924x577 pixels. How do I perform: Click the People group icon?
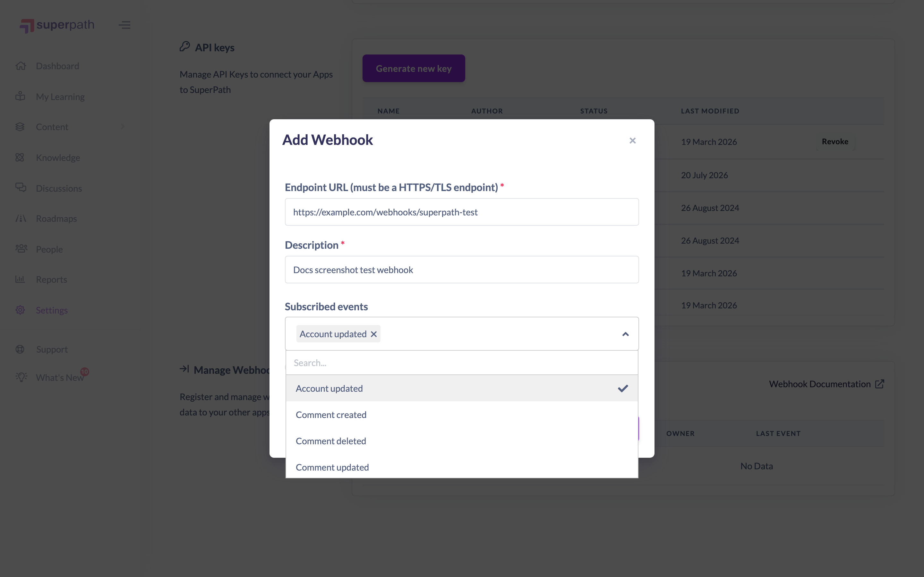(21, 249)
